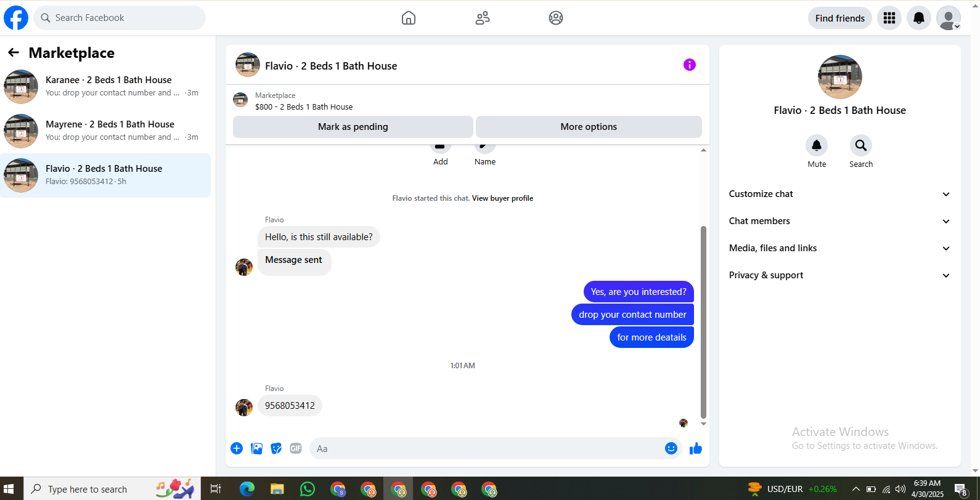Open Task View in the taskbar

[x=216, y=489]
